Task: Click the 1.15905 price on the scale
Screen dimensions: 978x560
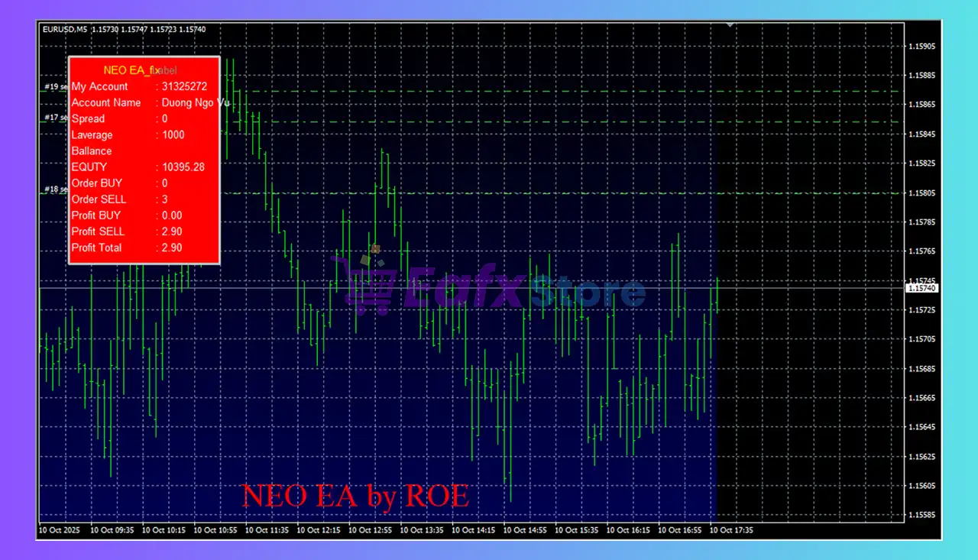Action: (922, 47)
